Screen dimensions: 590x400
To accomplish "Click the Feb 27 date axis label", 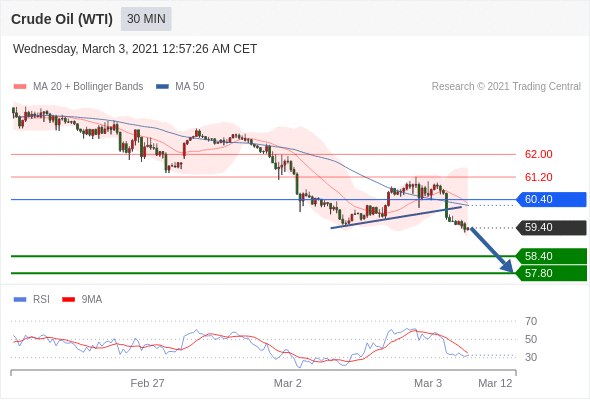I will click(147, 383).
